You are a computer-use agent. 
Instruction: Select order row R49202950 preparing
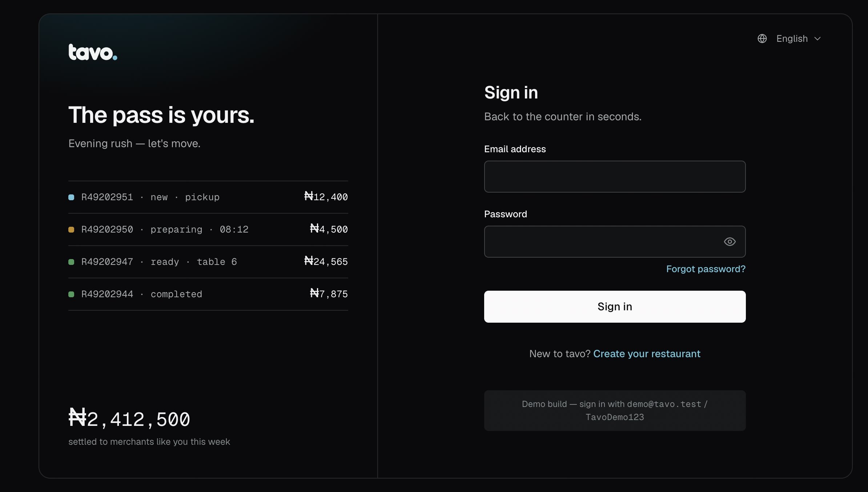point(208,230)
